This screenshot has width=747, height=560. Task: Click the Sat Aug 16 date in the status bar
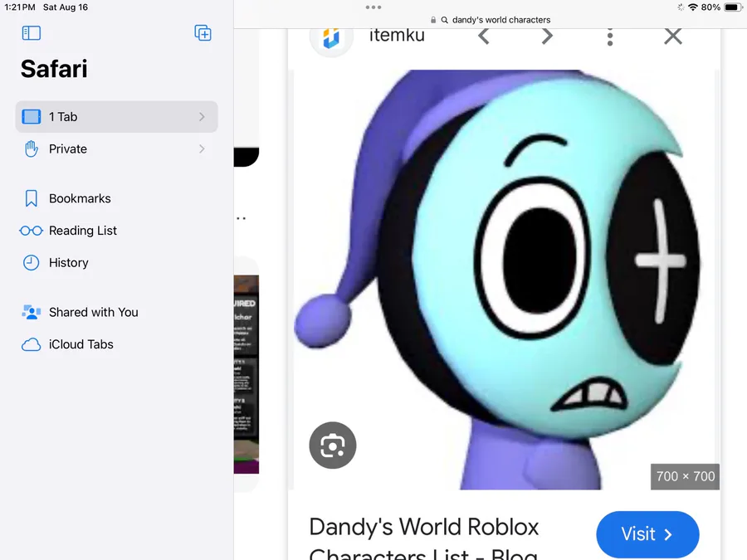66,7
